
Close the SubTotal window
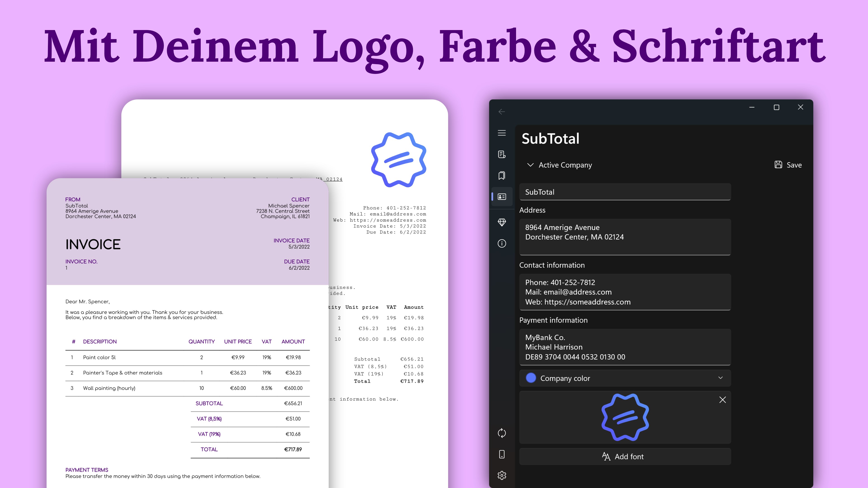[801, 108]
